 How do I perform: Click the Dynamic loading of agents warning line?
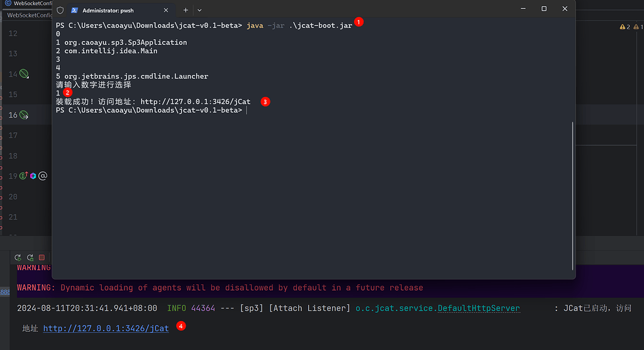click(x=220, y=288)
